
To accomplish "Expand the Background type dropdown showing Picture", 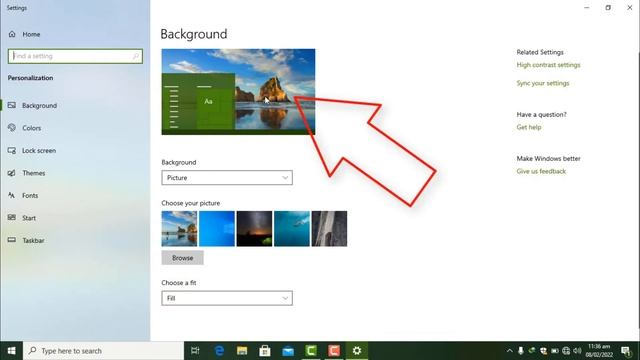I will [x=227, y=178].
